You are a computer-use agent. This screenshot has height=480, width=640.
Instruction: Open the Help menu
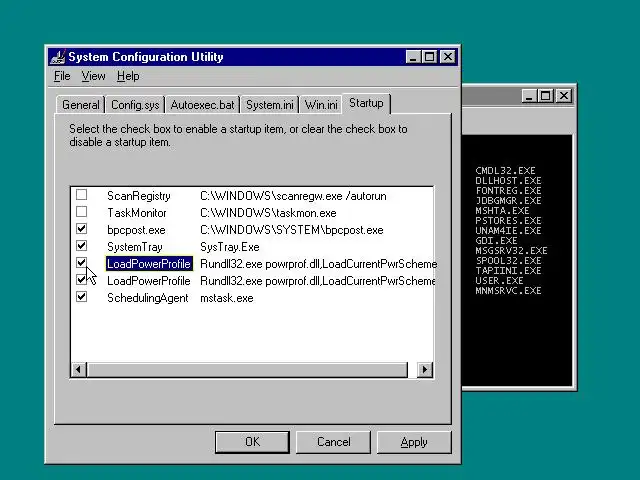128,76
